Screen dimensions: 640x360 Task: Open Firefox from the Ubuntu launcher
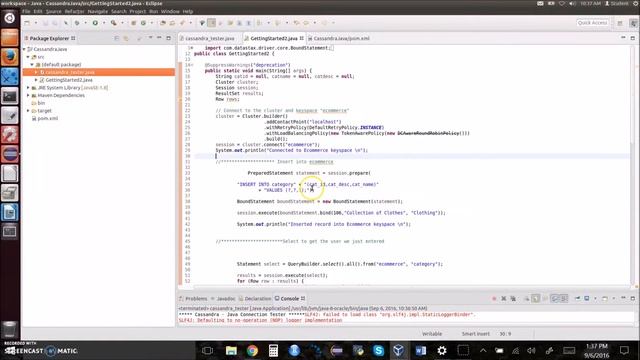tap(9, 57)
